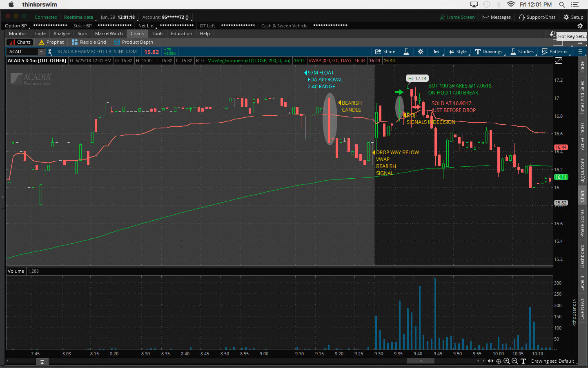Switch to the Tools tab
This screenshot has width=588, height=368.
tap(158, 34)
